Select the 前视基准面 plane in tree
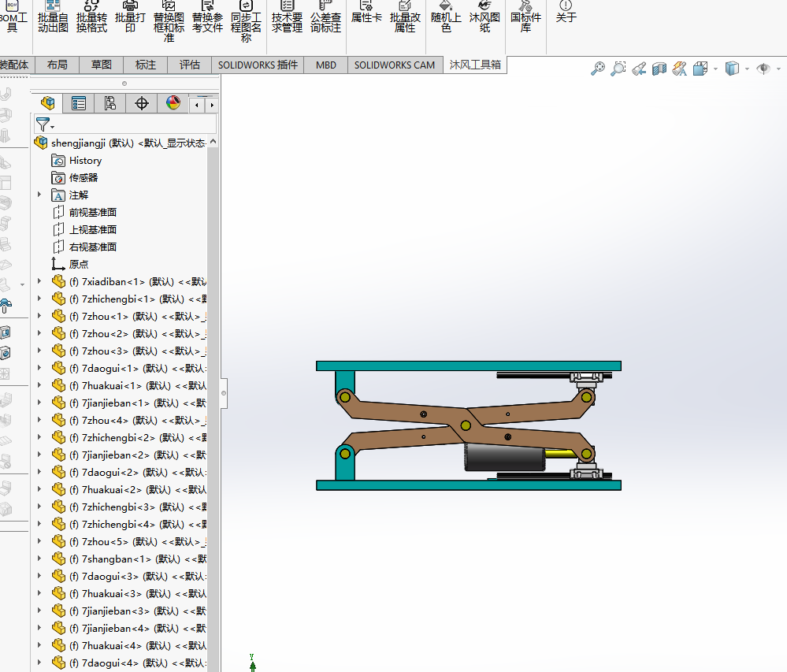The width and height of the screenshot is (787, 672). 92,212
